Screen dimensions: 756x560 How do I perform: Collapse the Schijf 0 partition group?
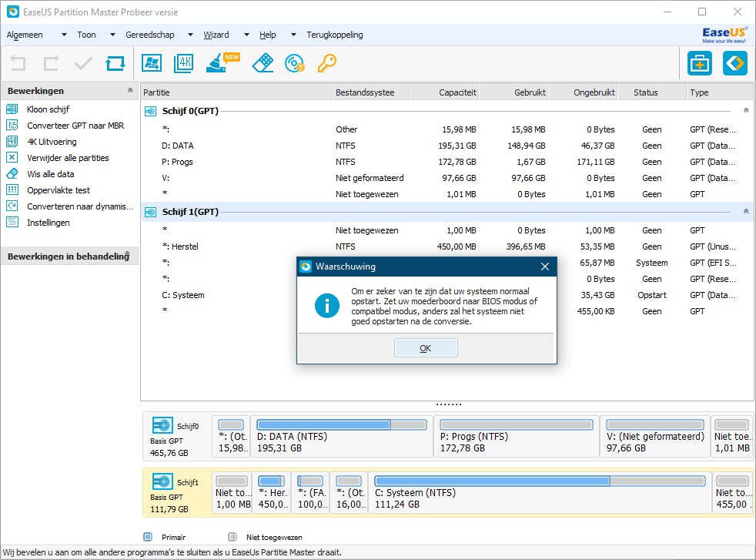coord(745,111)
